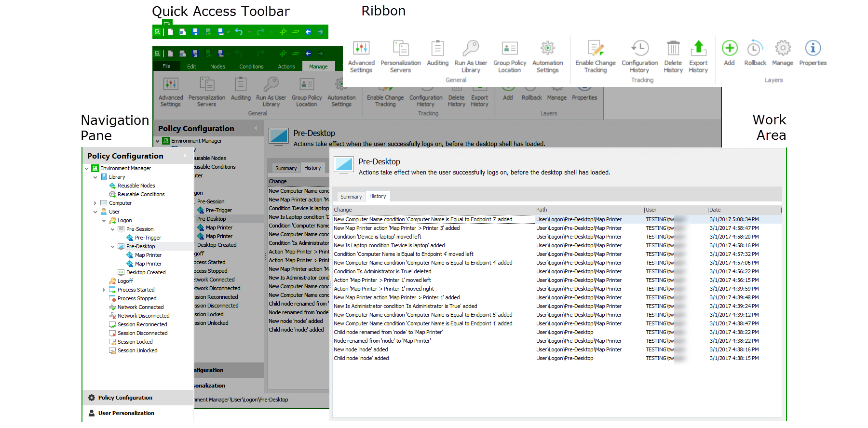Open Configuration History in the enlarged ribbon
Screen dimensions: 868x428
coord(639,57)
